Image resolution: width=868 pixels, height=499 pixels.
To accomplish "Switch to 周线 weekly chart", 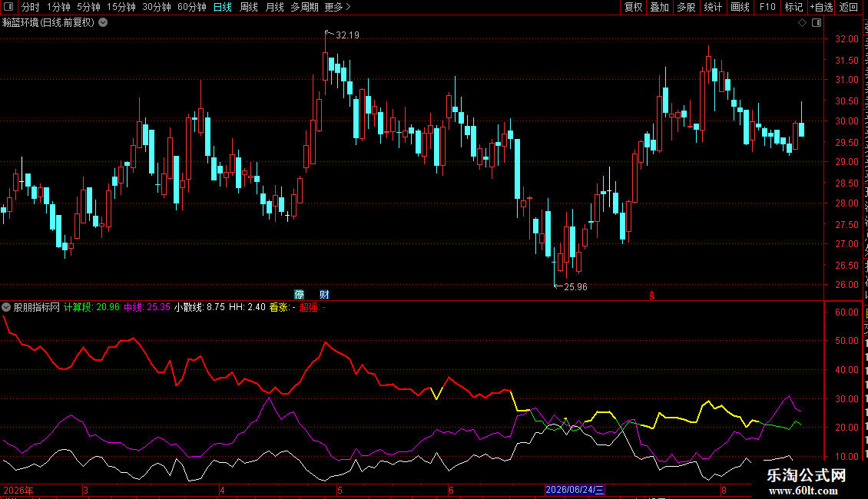I will coord(249,7).
